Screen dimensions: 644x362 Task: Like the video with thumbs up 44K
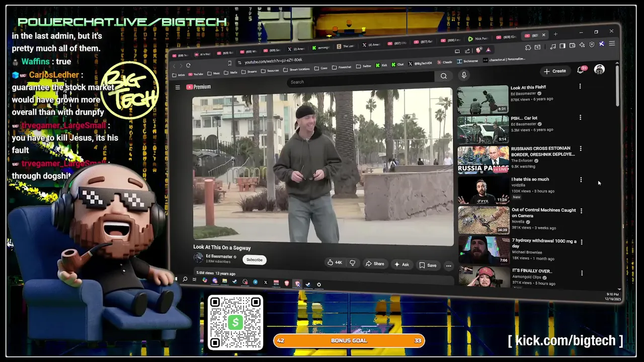(335, 262)
